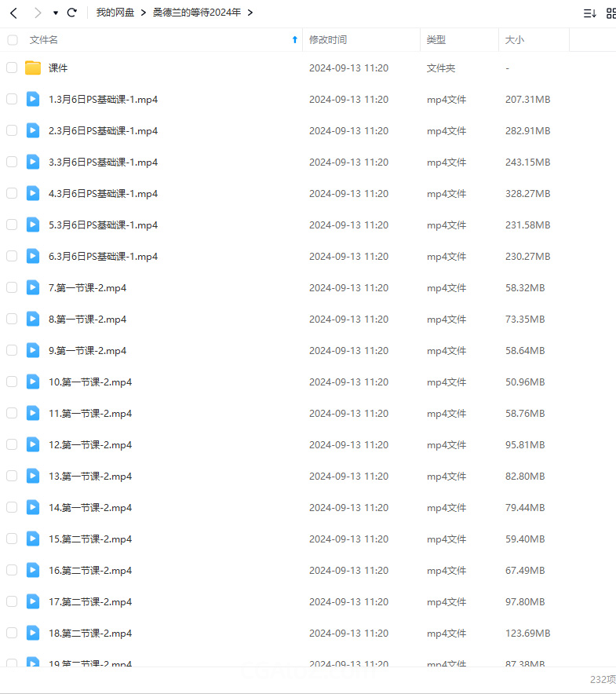Sort files by 类型 column
The height and width of the screenshot is (694, 616).
point(436,40)
